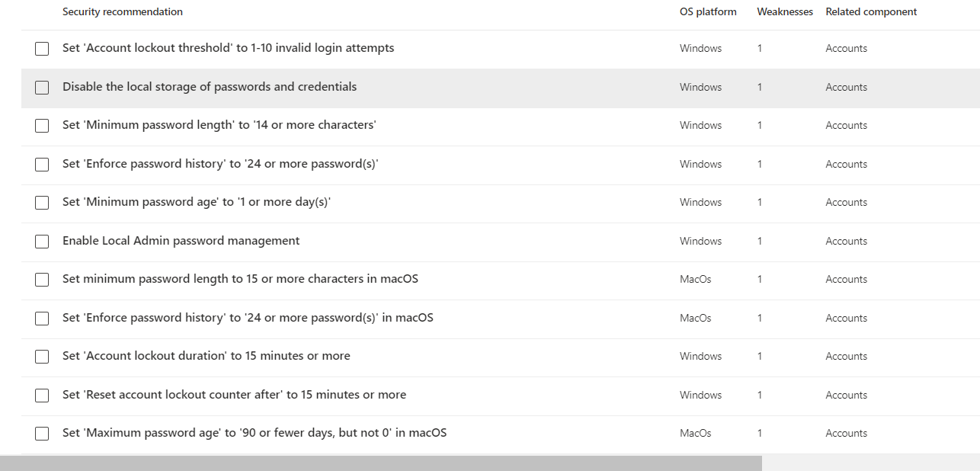
Task: Open 'Disable the local storage of passwords' recommendation
Action: click(x=209, y=87)
